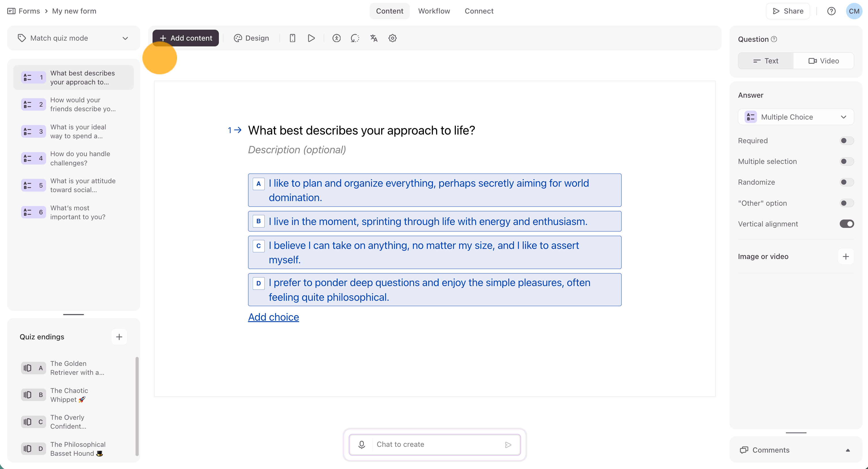The image size is (868, 469).
Task: Click the translate language icon
Action: coord(374,38)
